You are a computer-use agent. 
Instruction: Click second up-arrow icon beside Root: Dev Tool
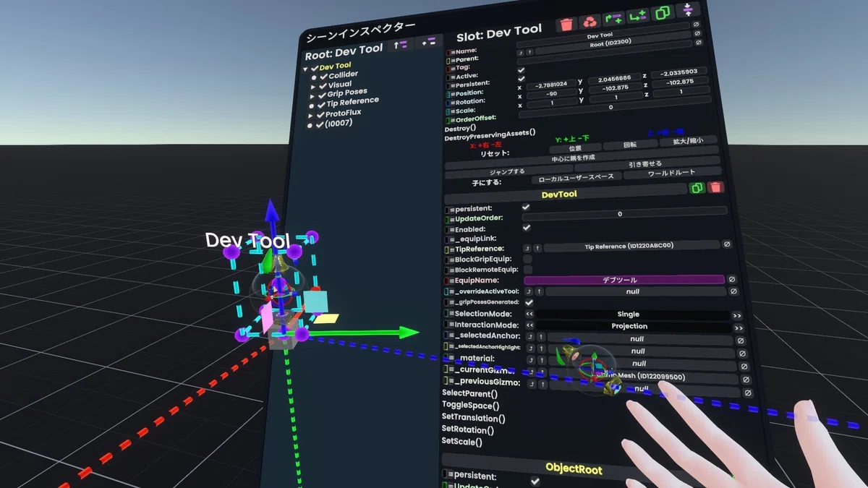(429, 42)
